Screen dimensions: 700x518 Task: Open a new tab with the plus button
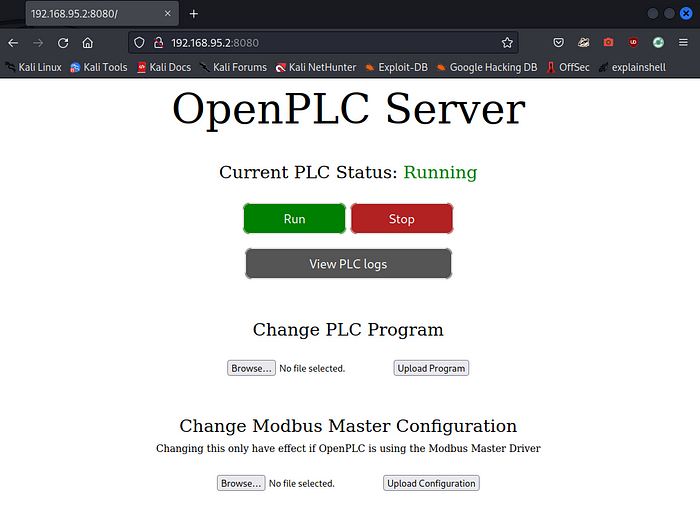[x=193, y=14]
